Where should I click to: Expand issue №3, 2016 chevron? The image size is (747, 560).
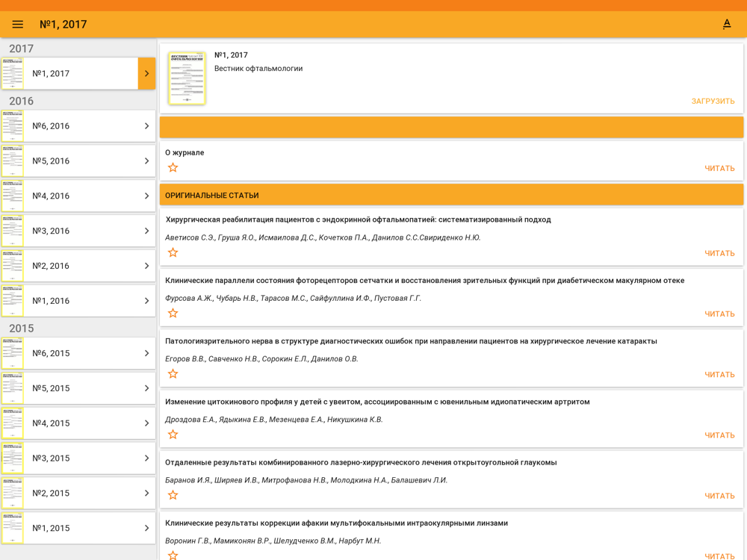[146, 231]
